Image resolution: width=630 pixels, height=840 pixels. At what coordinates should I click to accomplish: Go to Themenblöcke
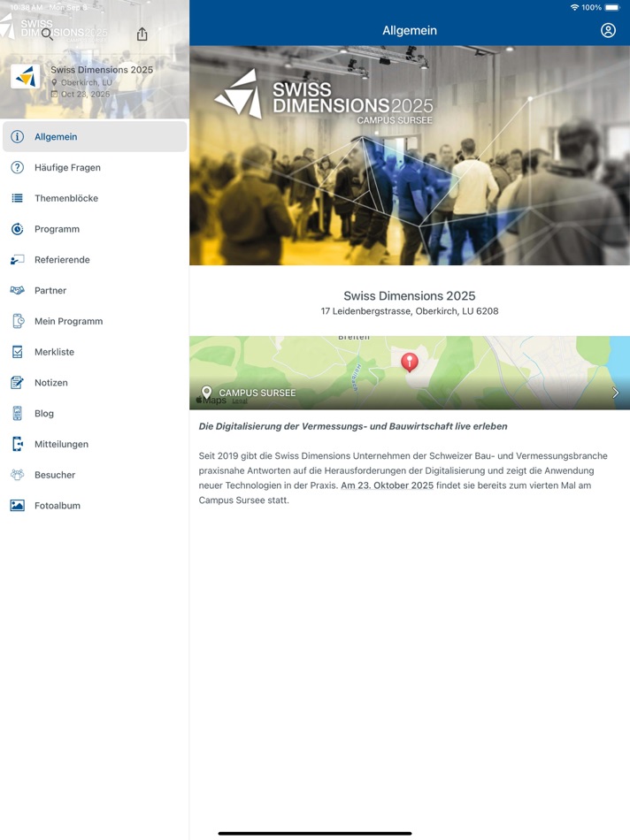95,198
